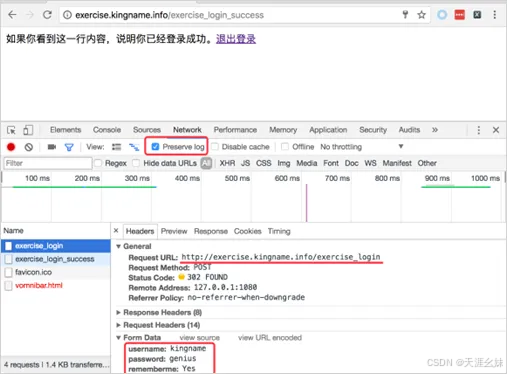
Task: Open the Sources tab
Action: tap(147, 130)
